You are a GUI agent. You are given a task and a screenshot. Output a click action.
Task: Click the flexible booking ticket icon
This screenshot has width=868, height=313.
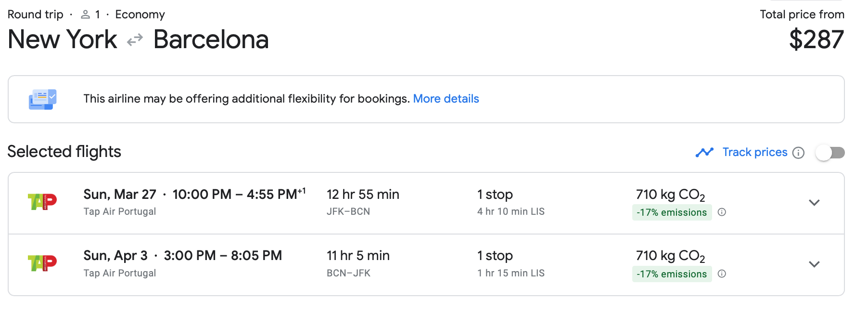[43, 99]
